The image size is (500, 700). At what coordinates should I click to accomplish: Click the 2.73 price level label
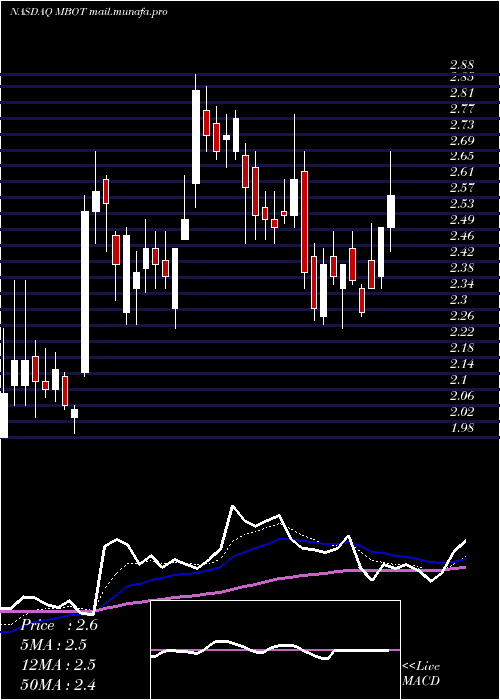[x=462, y=125]
